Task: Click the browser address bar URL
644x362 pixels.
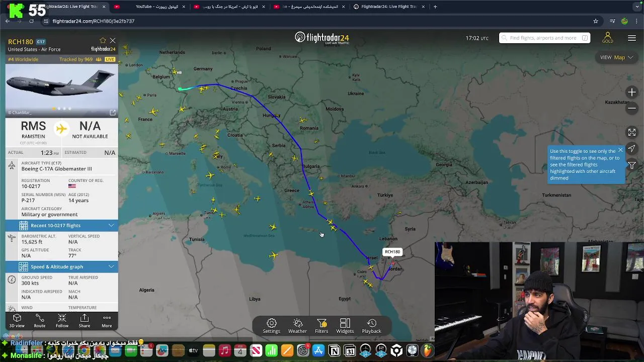Action: click(94, 21)
